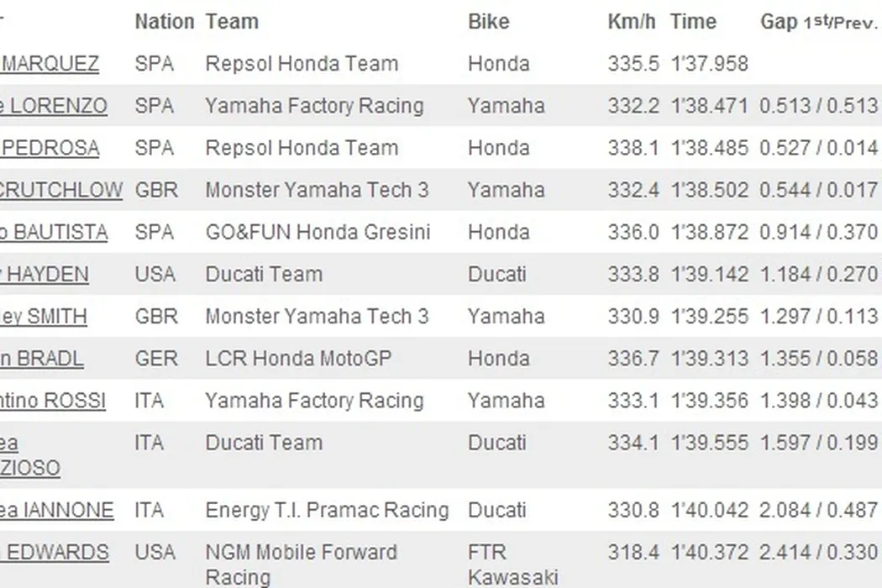Click the PEDROSA rider link

[50, 148]
